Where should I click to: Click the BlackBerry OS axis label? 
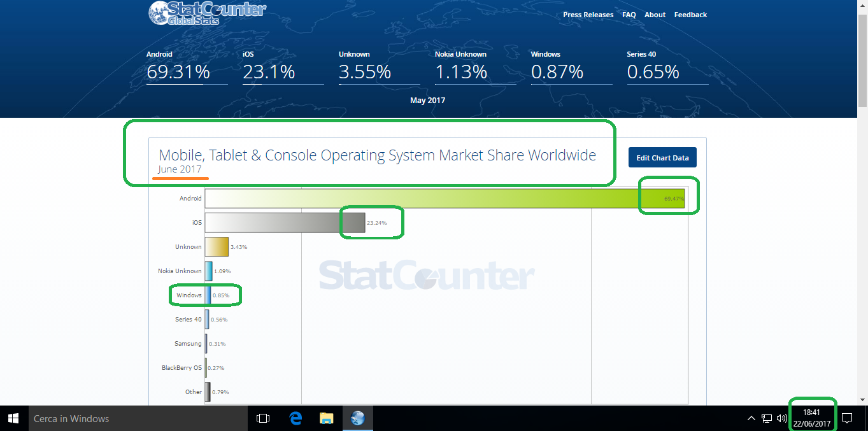tap(181, 368)
